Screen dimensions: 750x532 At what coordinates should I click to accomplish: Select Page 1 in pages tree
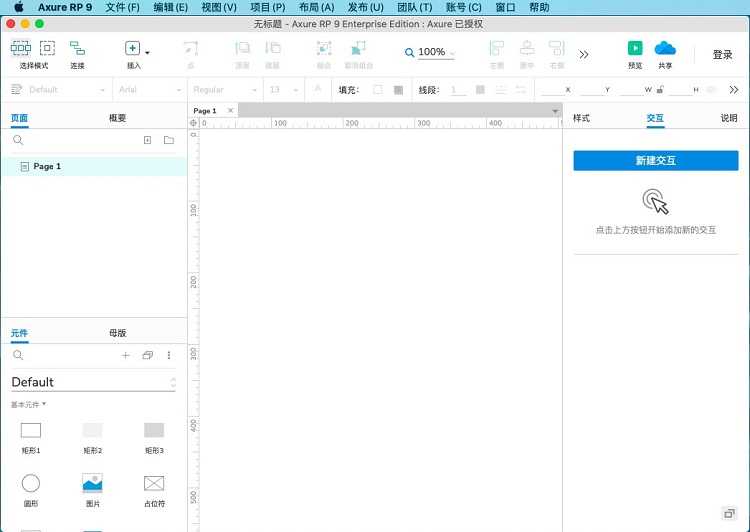[94, 166]
